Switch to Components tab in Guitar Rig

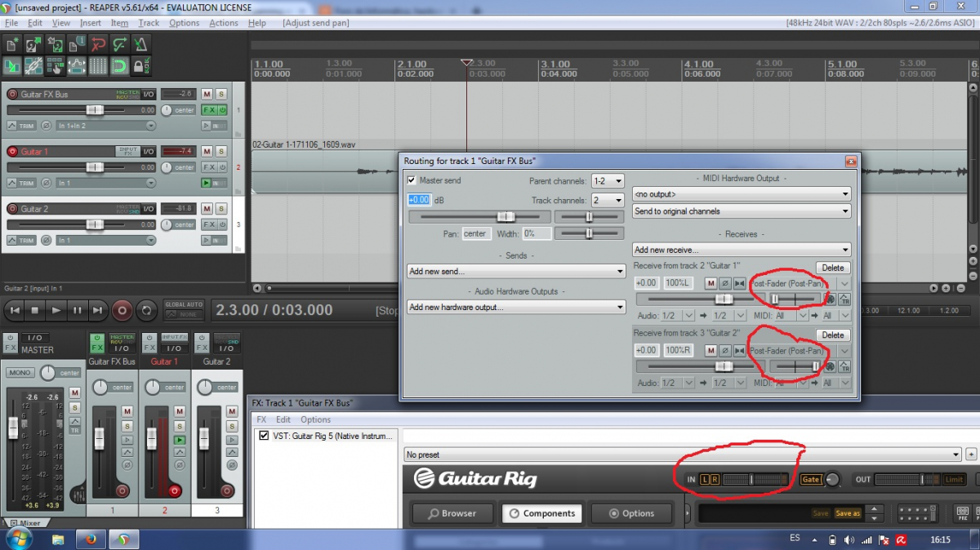coord(541,513)
